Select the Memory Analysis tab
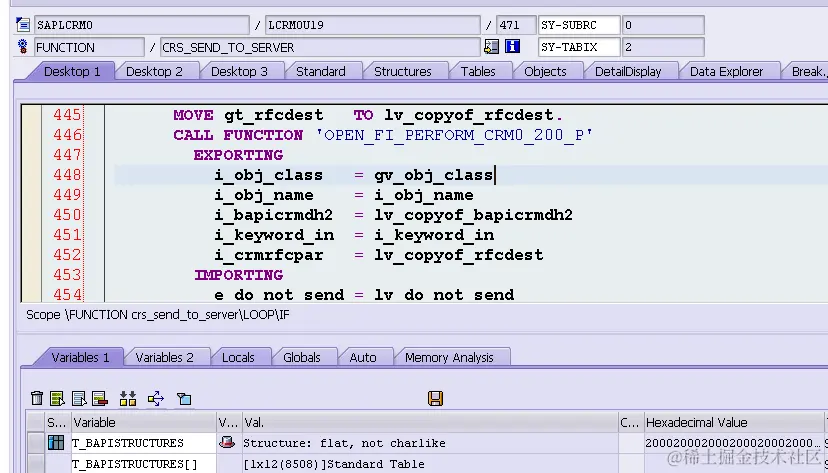The height and width of the screenshot is (473, 828). (x=449, y=357)
